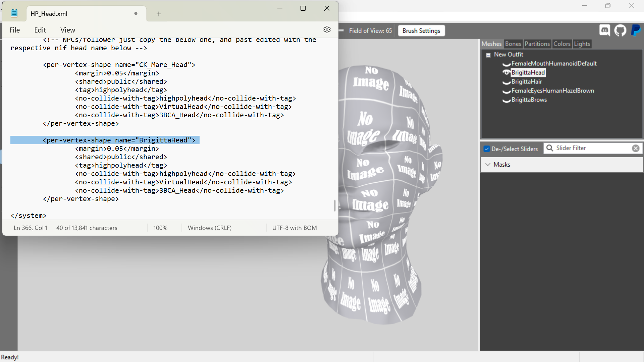Click the 3D head model in viewport
This screenshot has width=644, height=362.
(x=382, y=194)
